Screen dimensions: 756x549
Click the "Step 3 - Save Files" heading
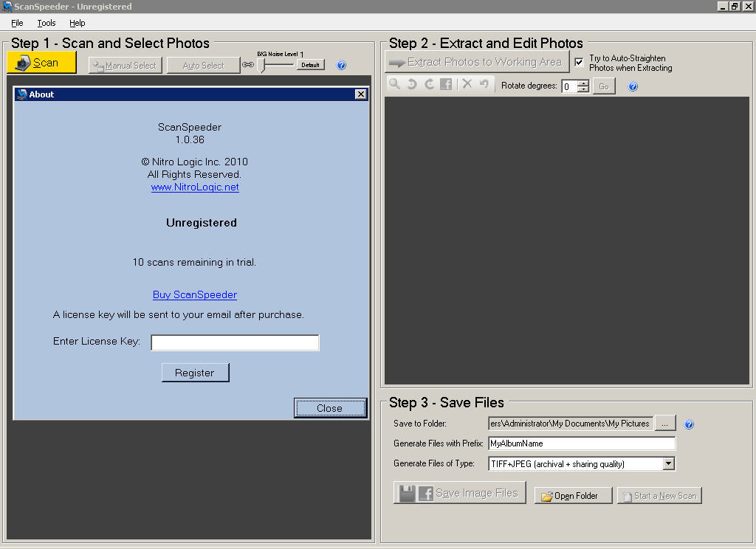click(447, 402)
